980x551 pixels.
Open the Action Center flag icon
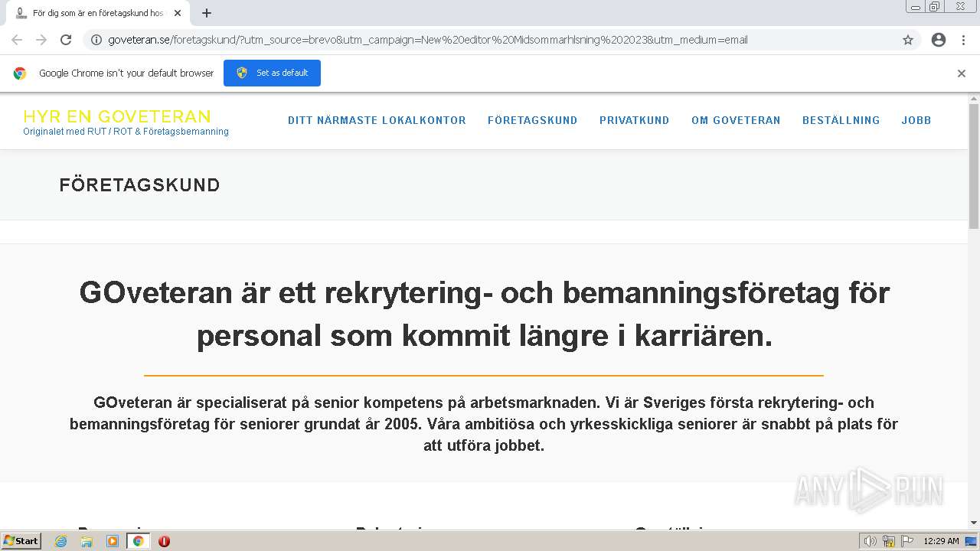coord(906,541)
